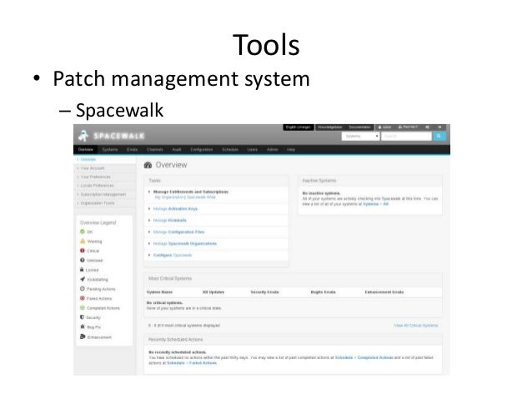The height and width of the screenshot is (399, 532).
Task: Click the Enhancement legend icon
Action: tap(83, 337)
